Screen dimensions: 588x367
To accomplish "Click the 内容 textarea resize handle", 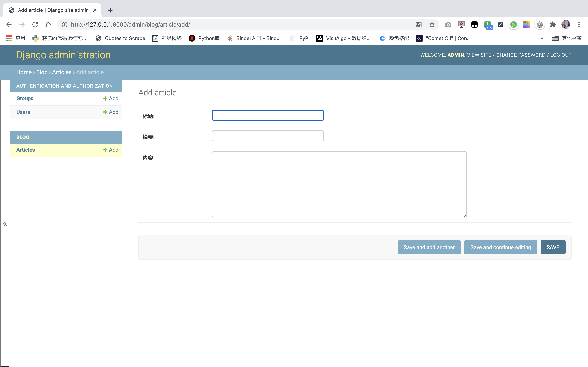I will 464,215.
